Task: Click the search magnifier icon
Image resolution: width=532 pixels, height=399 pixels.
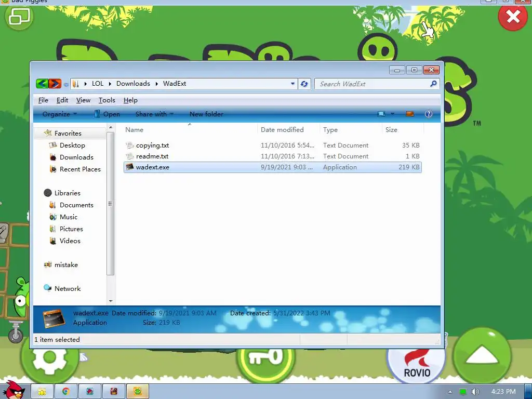Action: click(433, 84)
